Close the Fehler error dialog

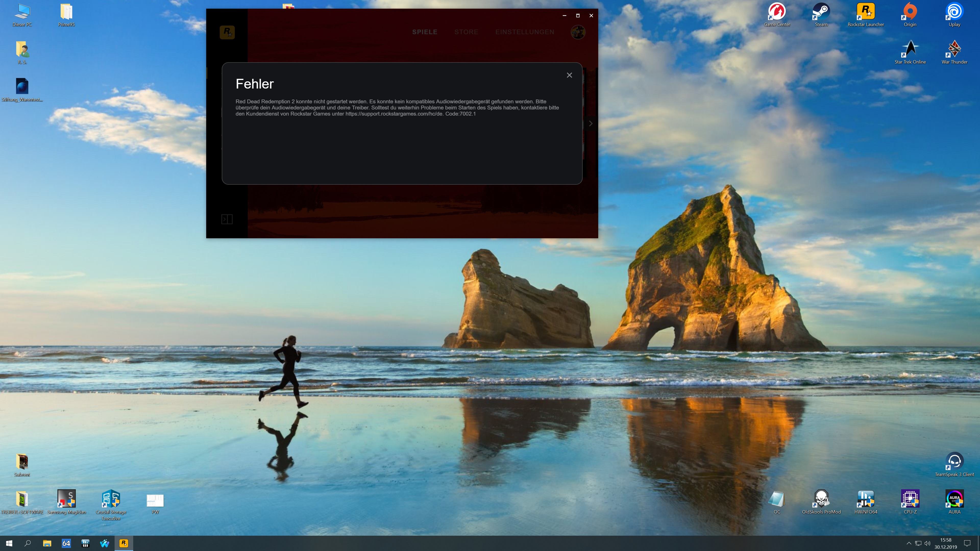pyautogui.click(x=569, y=75)
